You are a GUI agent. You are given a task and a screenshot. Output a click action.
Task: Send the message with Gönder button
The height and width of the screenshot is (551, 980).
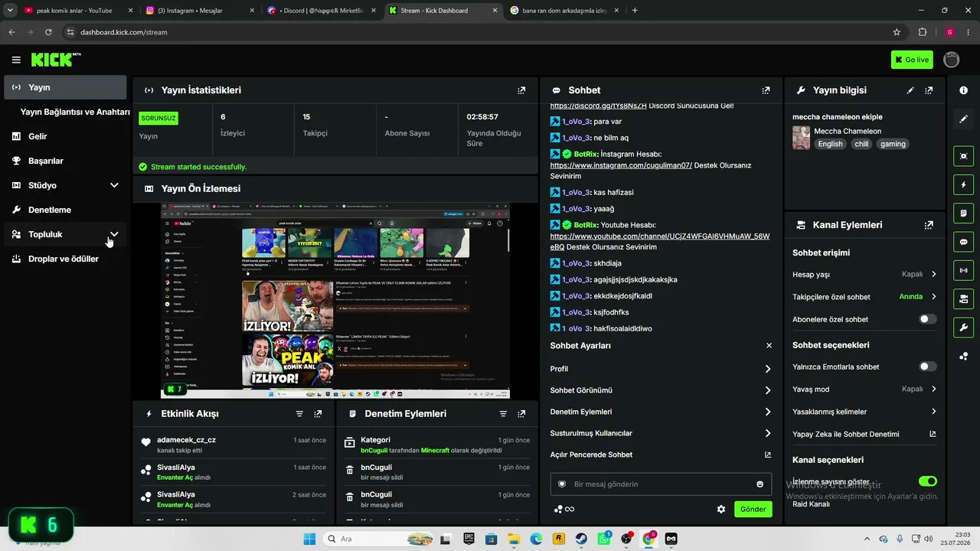(x=753, y=509)
